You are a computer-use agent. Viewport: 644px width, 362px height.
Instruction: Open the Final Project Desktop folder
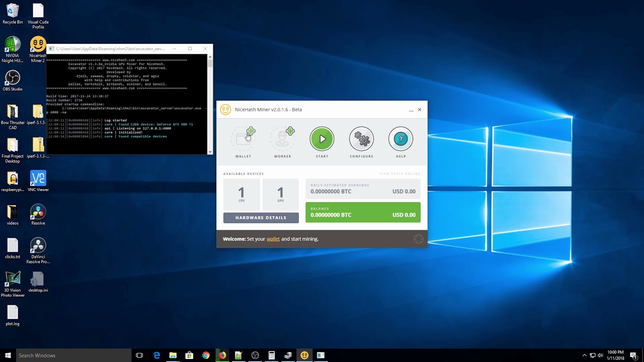point(13,150)
